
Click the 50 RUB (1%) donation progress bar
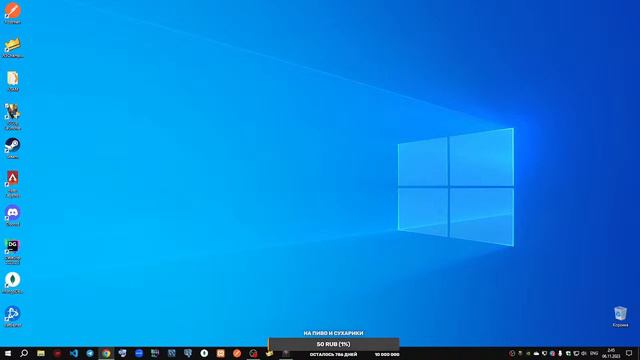tap(333, 344)
